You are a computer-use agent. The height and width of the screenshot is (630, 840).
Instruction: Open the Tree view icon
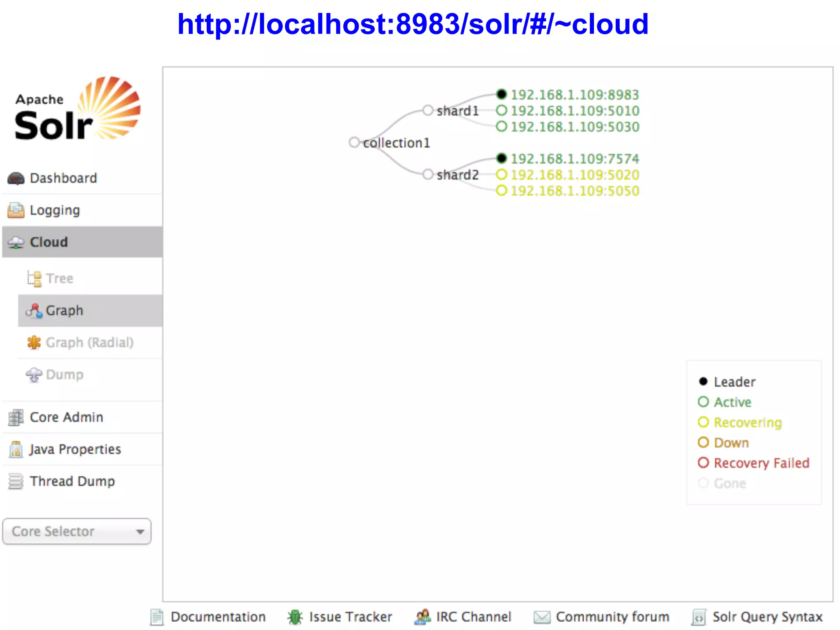[34, 278]
